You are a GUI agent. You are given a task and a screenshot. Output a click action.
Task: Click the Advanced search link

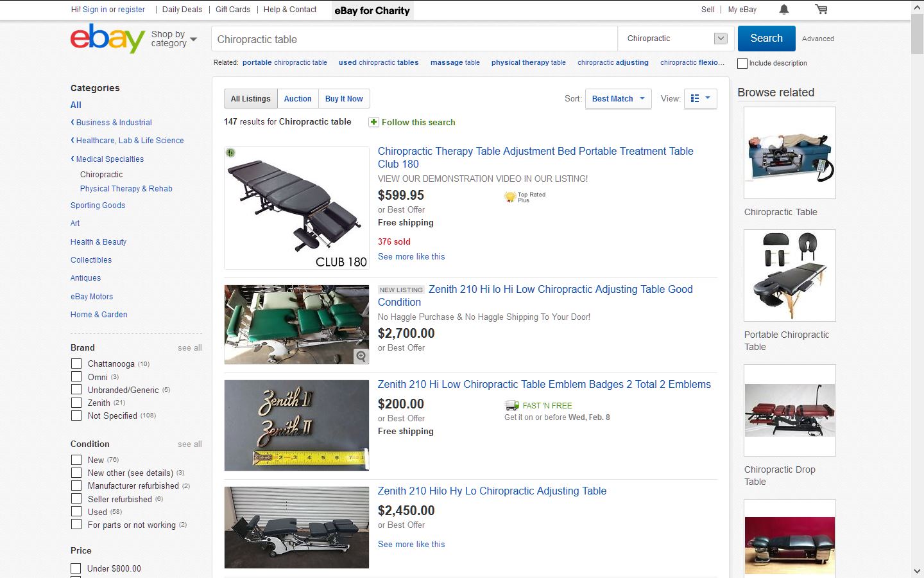point(818,39)
